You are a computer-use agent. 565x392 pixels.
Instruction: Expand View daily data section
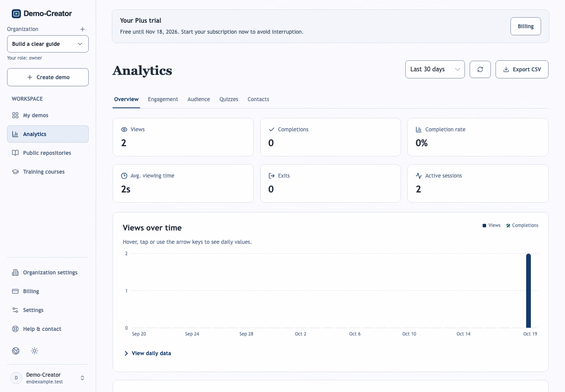tap(148, 353)
